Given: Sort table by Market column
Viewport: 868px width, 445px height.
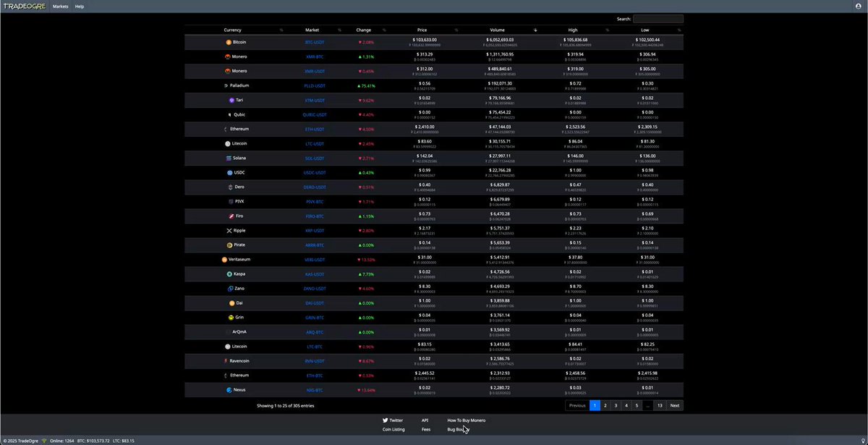Looking at the screenshot, I should pos(312,30).
